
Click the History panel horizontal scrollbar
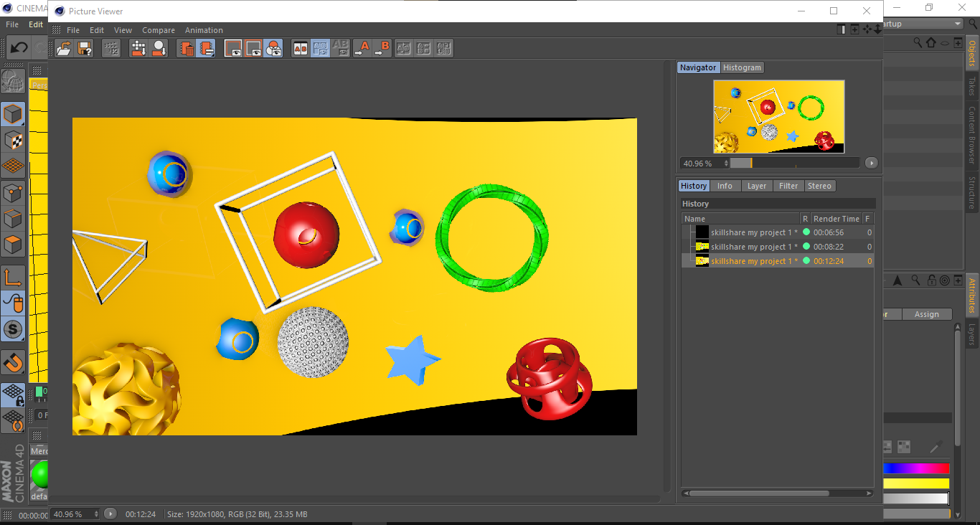tap(759, 493)
